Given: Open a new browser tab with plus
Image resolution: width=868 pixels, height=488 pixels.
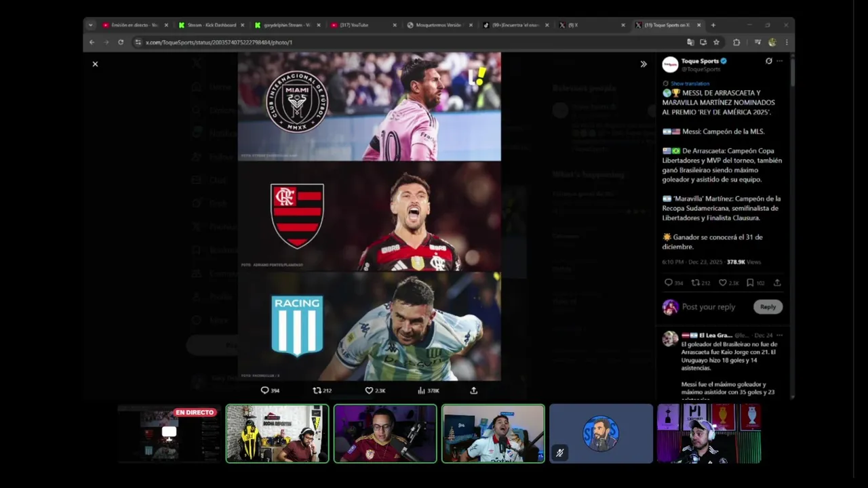Looking at the screenshot, I should click(713, 25).
